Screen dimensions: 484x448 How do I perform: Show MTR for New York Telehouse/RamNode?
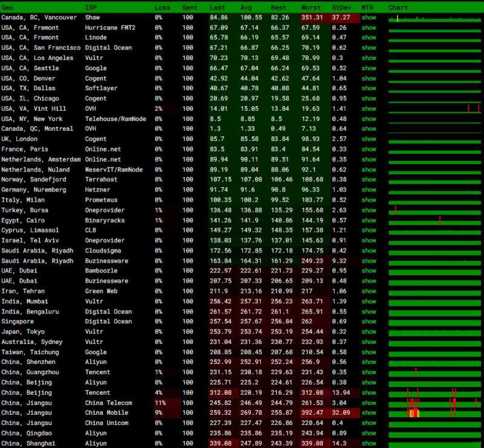pos(369,119)
